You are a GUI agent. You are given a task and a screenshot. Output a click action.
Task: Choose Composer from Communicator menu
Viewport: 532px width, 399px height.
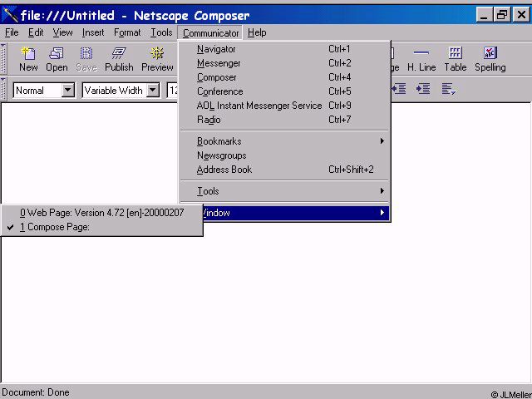(284, 77)
